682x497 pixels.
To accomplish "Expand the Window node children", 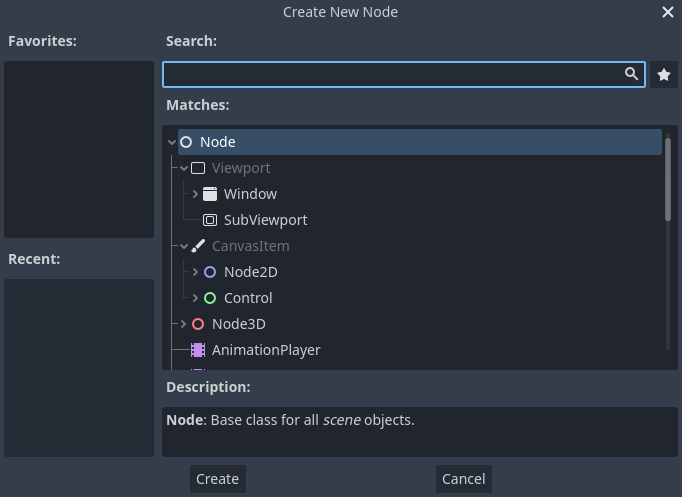I will [x=196, y=194].
